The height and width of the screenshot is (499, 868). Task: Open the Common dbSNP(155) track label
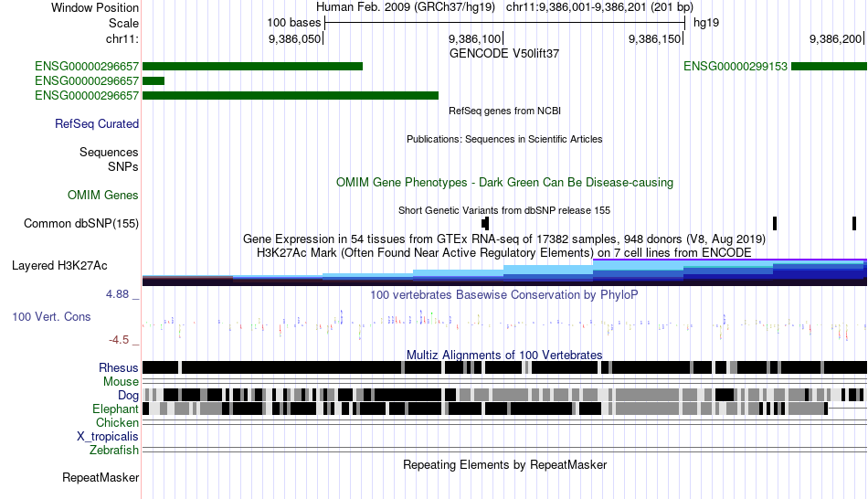tap(81, 223)
